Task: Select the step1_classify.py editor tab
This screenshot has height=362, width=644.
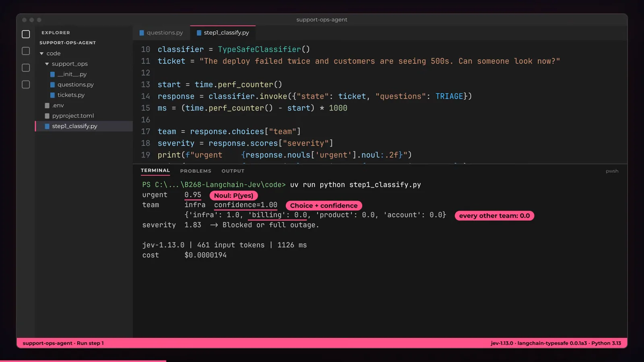Action: click(223, 33)
